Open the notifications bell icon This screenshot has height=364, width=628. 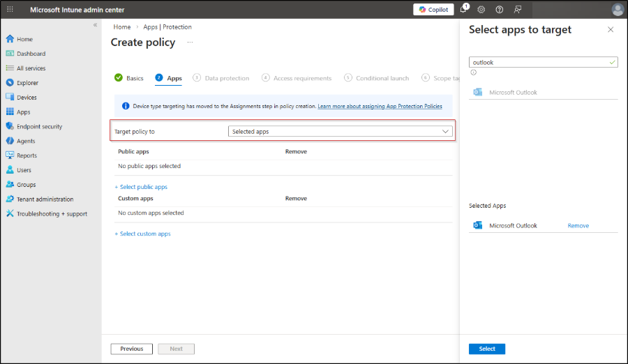coord(463,10)
